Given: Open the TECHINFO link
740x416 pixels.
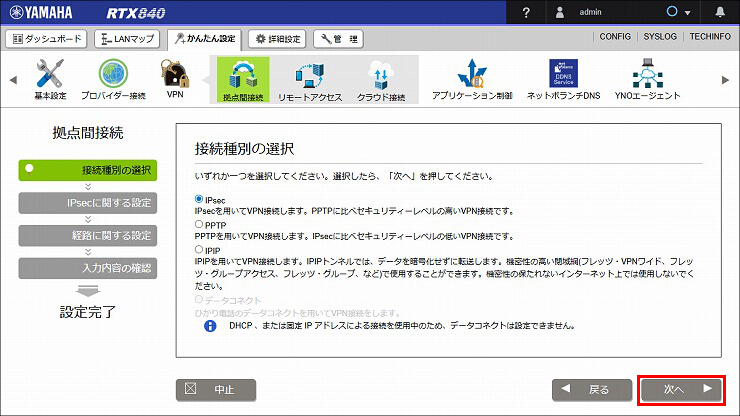Looking at the screenshot, I should [x=710, y=36].
